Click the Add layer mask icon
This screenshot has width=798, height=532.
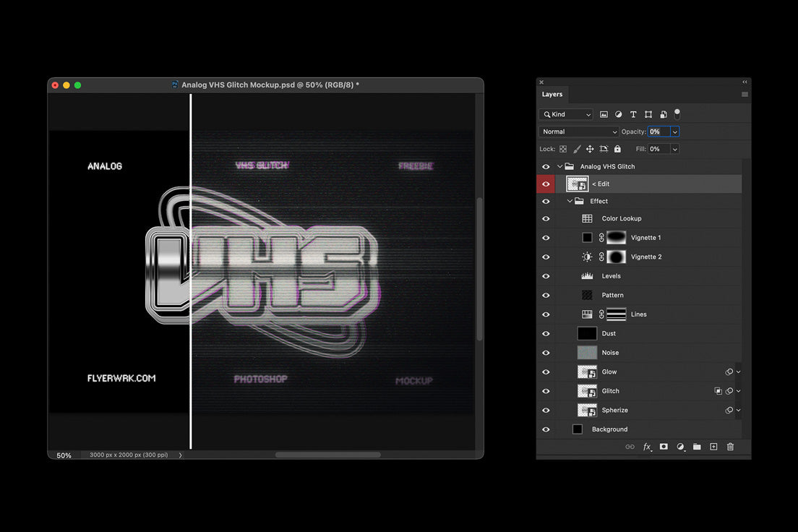click(664, 447)
